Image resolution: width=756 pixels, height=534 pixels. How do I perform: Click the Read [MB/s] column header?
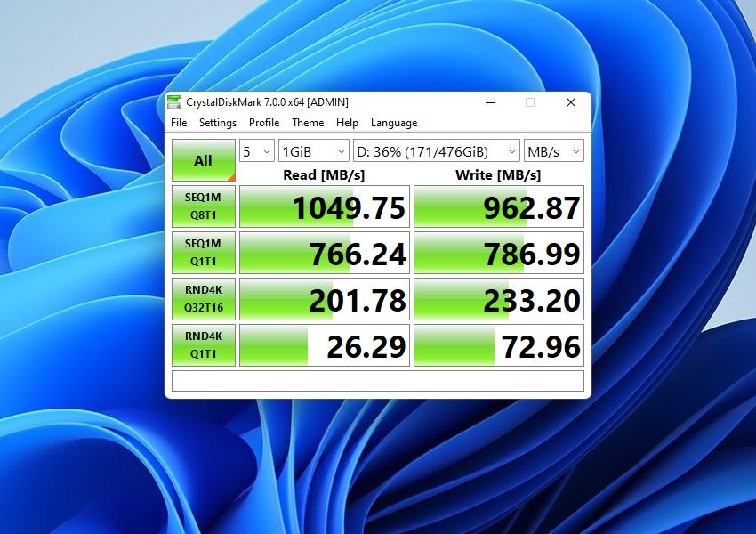(324, 174)
